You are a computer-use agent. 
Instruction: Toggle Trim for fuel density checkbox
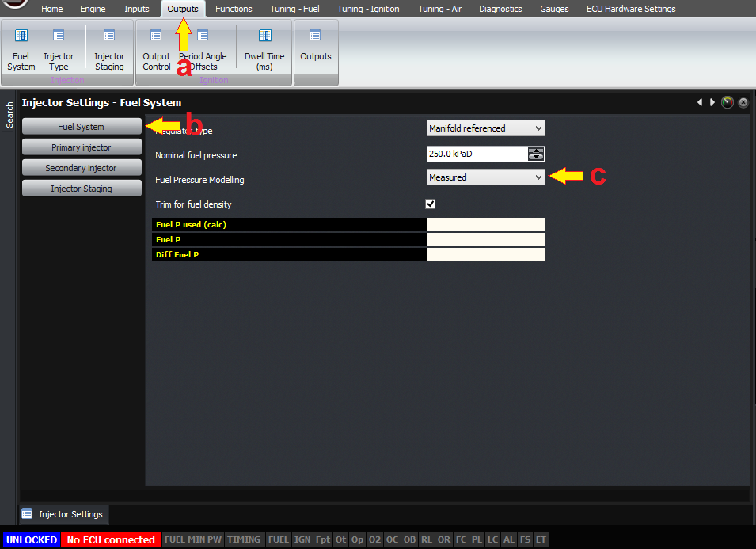point(430,204)
